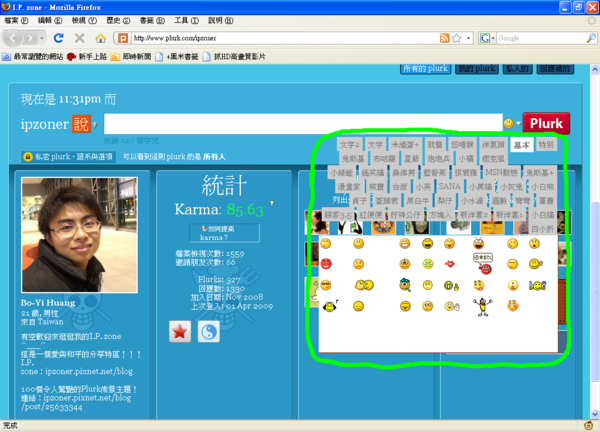This screenshot has width=600, height=432.
Task: Open the 檔案 menu
Action: 16,20
